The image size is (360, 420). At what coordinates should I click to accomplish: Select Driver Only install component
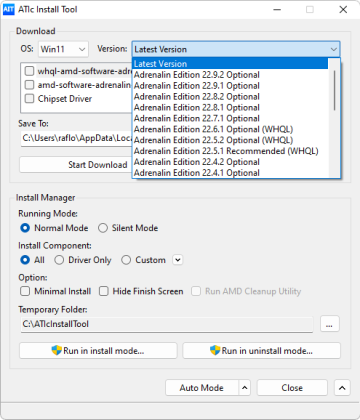[59, 260]
